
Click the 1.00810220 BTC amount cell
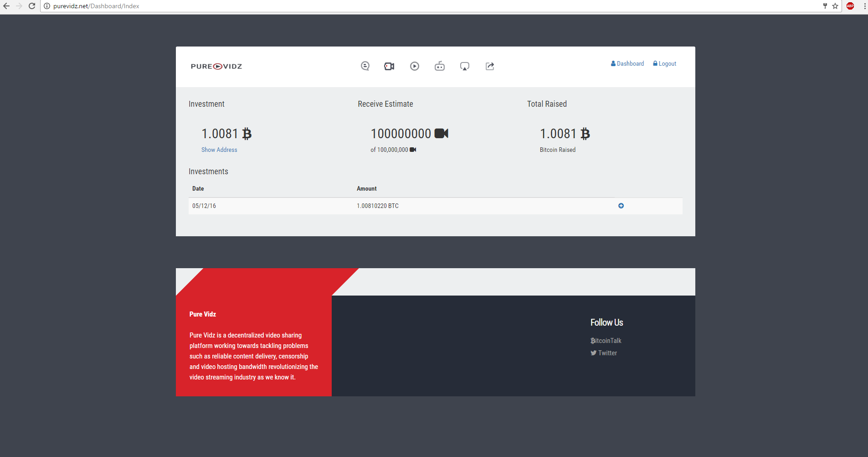(378, 206)
